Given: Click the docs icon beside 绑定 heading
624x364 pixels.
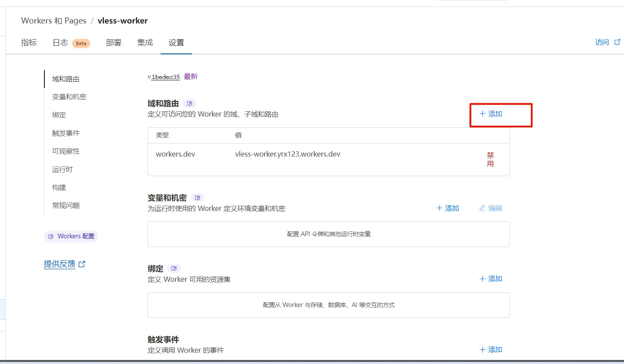Looking at the screenshot, I should [x=174, y=269].
